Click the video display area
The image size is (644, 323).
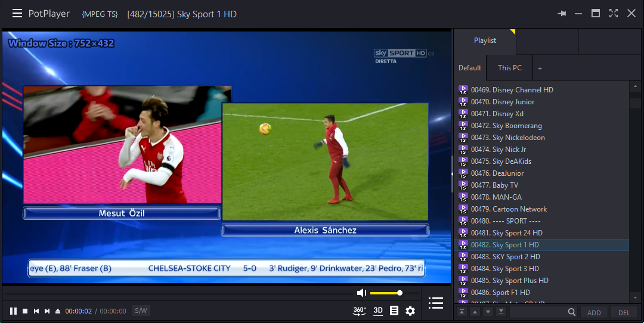click(227, 157)
